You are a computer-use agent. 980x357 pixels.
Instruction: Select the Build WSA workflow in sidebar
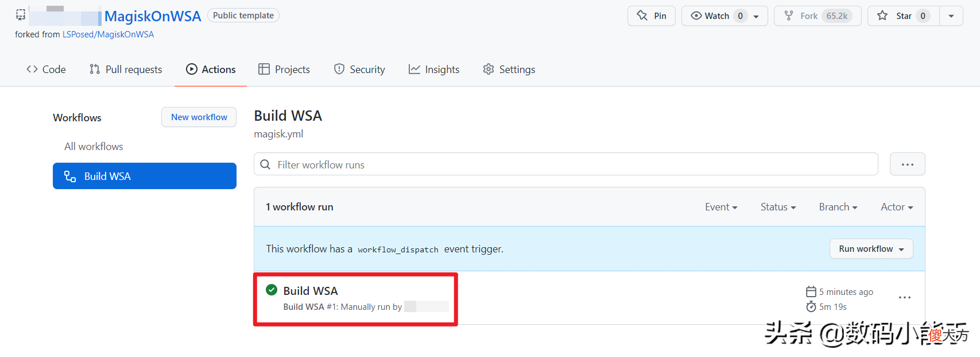[x=145, y=176]
